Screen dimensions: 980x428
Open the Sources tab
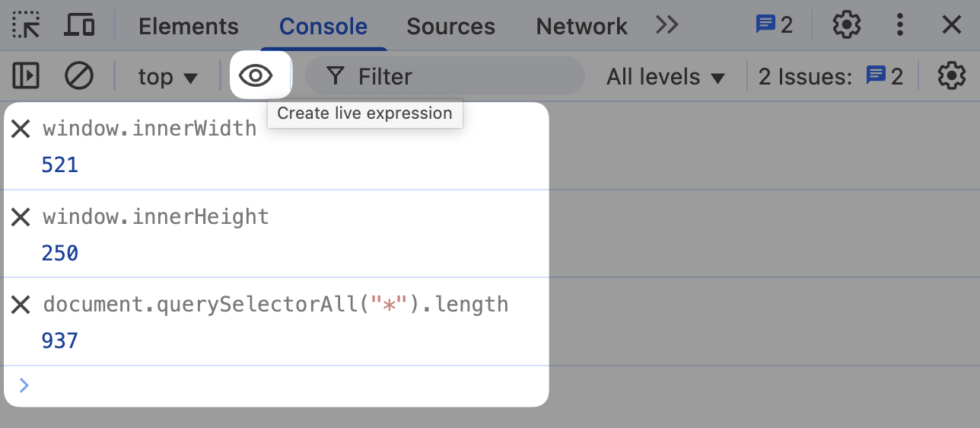451,26
